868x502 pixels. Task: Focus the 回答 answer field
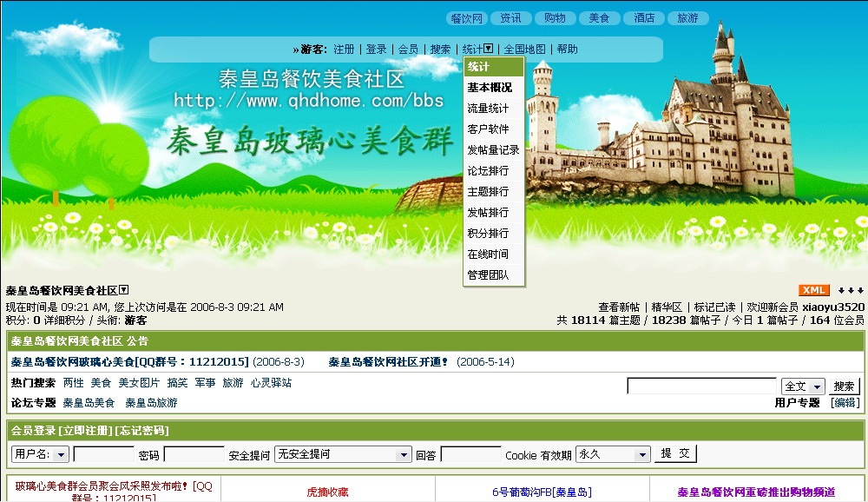[470, 454]
